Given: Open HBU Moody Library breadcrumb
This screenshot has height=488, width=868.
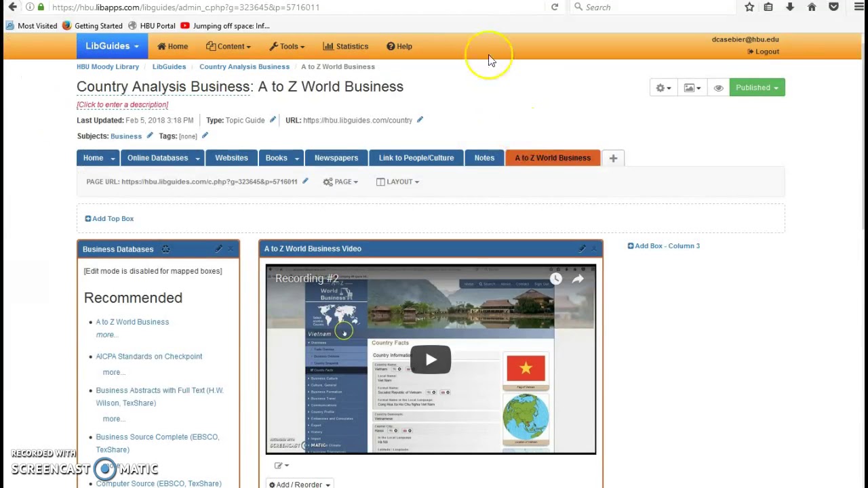Looking at the screenshot, I should (x=108, y=66).
